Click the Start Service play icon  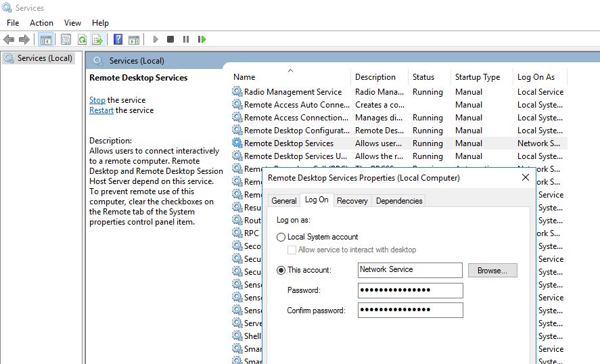156,39
